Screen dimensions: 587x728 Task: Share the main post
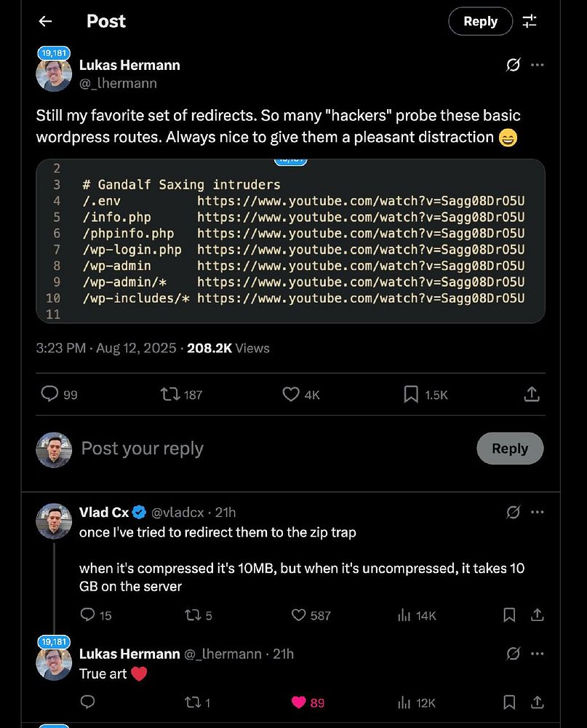532,394
